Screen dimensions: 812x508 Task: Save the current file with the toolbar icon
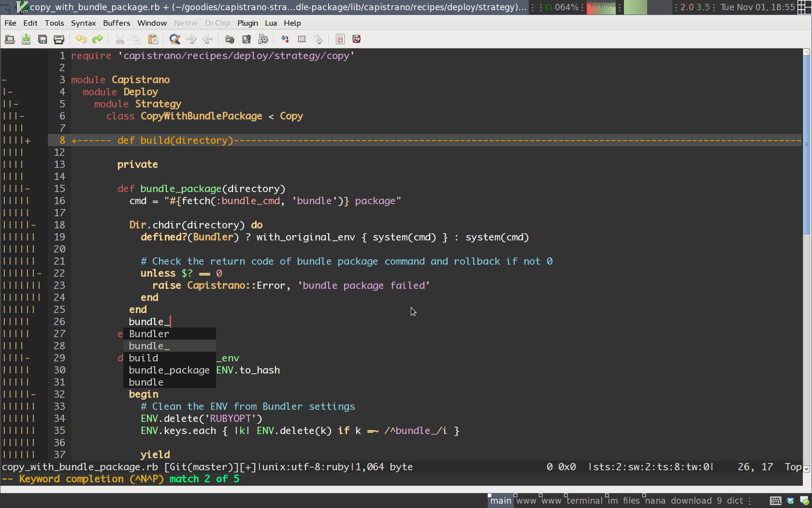tap(26, 39)
